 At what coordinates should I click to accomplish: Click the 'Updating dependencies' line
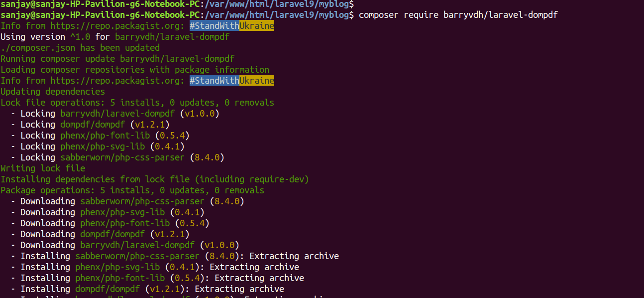[x=53, y=92]
